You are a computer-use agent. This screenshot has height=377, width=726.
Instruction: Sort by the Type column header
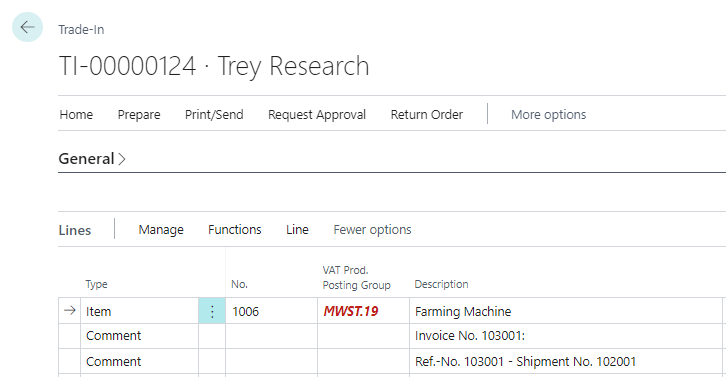click(96, 284)
